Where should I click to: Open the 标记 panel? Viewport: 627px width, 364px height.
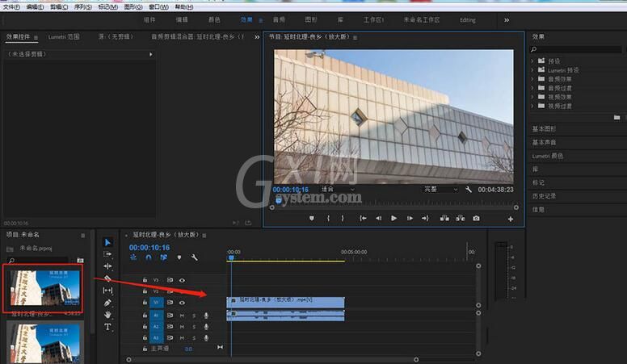point(538,182)
